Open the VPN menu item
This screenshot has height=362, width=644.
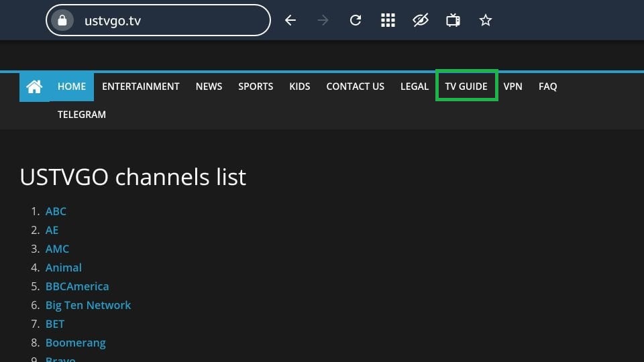click(x=513, y=86)
